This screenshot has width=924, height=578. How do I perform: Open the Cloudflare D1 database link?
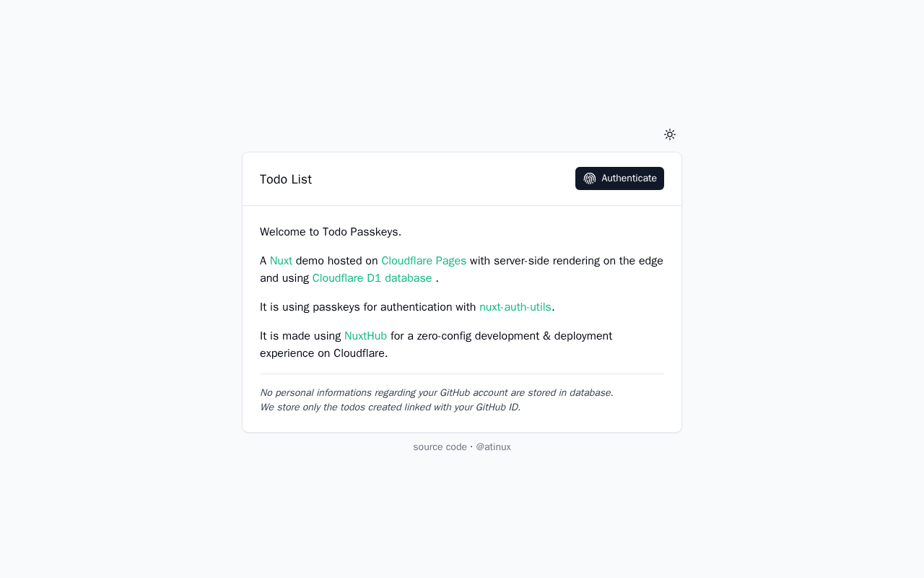click(x=372, y=278)
